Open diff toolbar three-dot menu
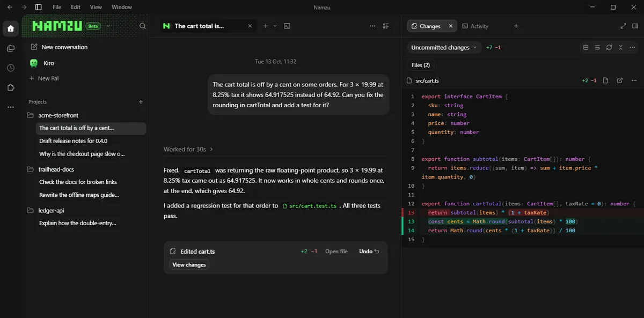 [632, 47]
